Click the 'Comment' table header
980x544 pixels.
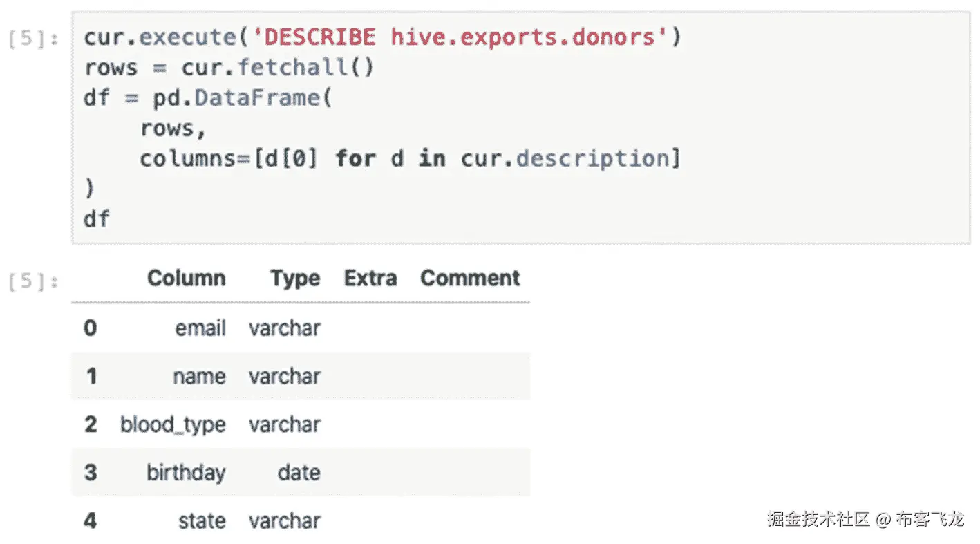click(470, 278)
